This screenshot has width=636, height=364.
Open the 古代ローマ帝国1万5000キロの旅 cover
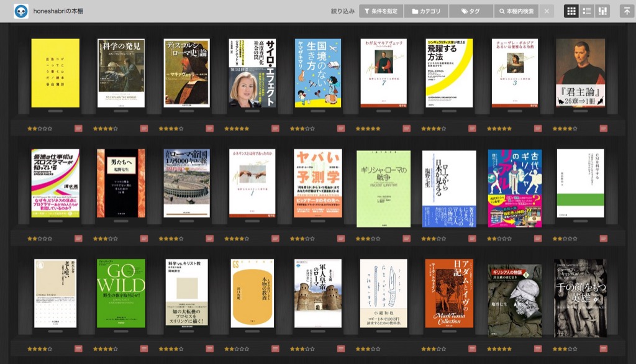coord(186,183)
